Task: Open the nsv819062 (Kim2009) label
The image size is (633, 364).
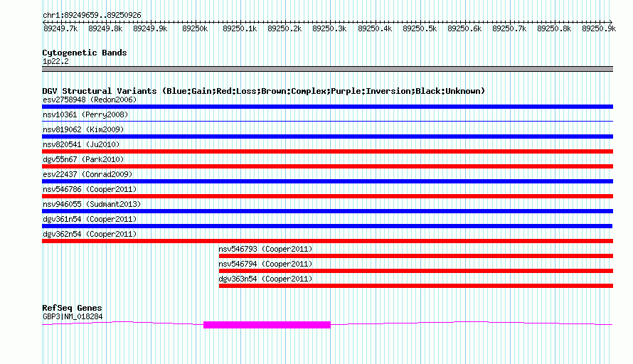Action: [x=83, y=129]
